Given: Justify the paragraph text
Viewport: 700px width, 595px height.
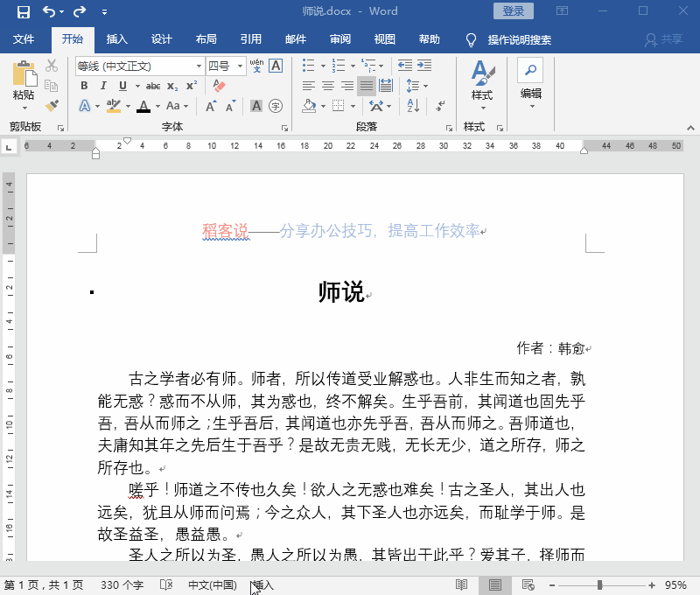Looking at the screenshot, I should click(367, 86).
